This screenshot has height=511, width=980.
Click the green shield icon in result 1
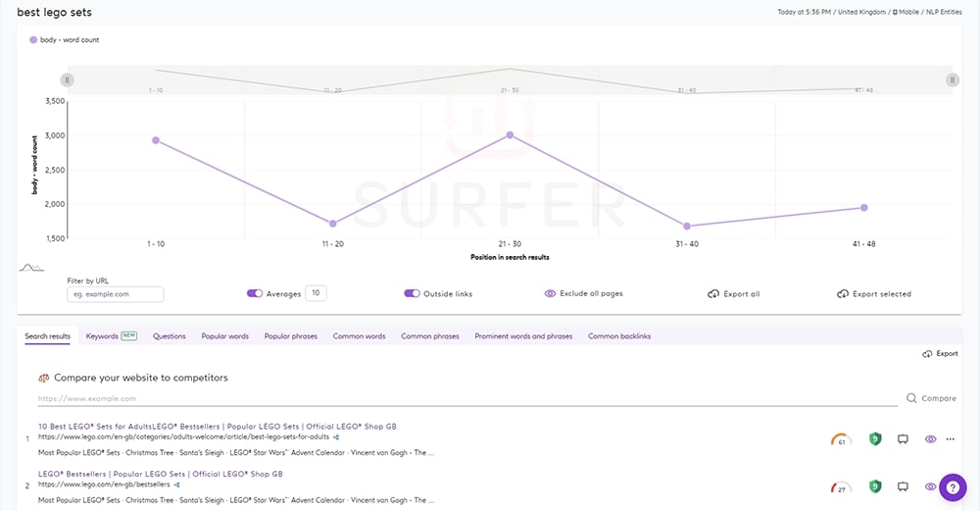(x=875, y=439)
